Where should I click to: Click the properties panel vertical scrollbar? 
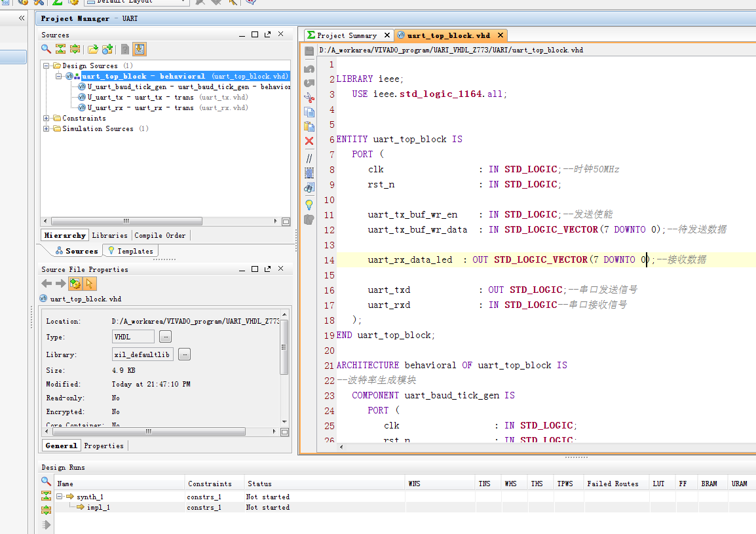pos(284,347)
